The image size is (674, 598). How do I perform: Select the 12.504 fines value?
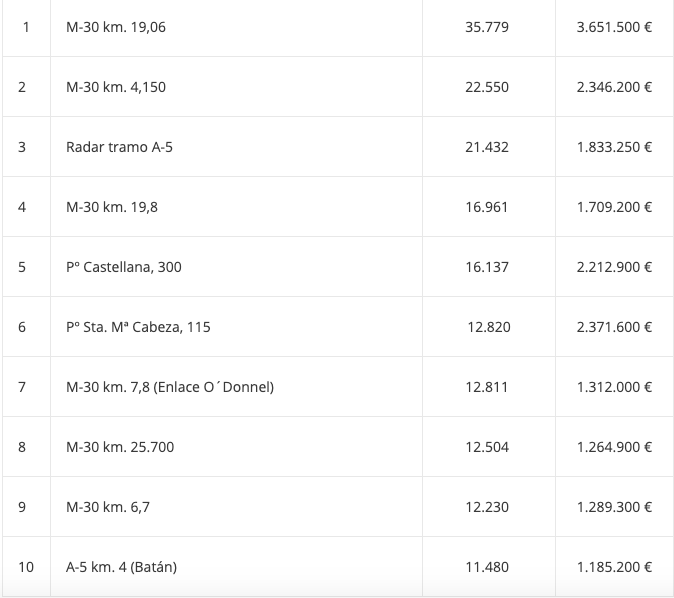[487, 447]
